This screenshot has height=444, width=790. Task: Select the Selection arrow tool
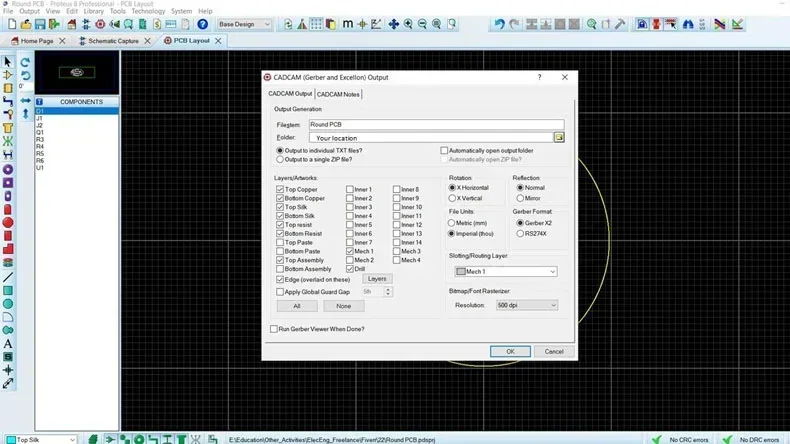(x=8, y=62)
